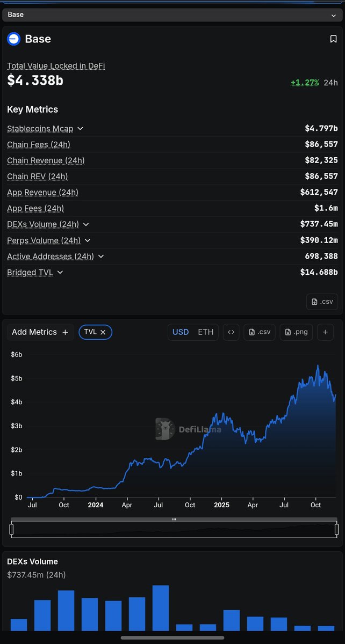This screenshot has width=345, height=644.
Task: Click the 698,388 active addresses value
Action: (x=321, y=257)
